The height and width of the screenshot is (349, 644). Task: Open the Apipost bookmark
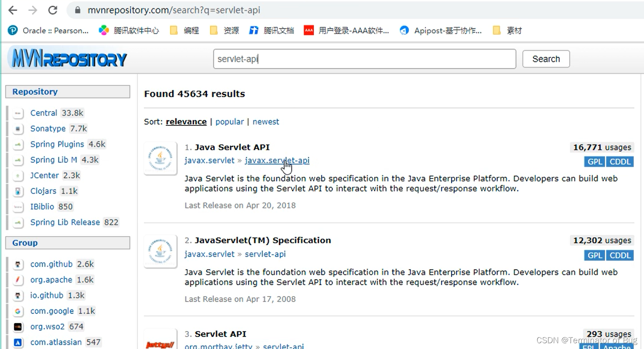[x=441, y=30]
